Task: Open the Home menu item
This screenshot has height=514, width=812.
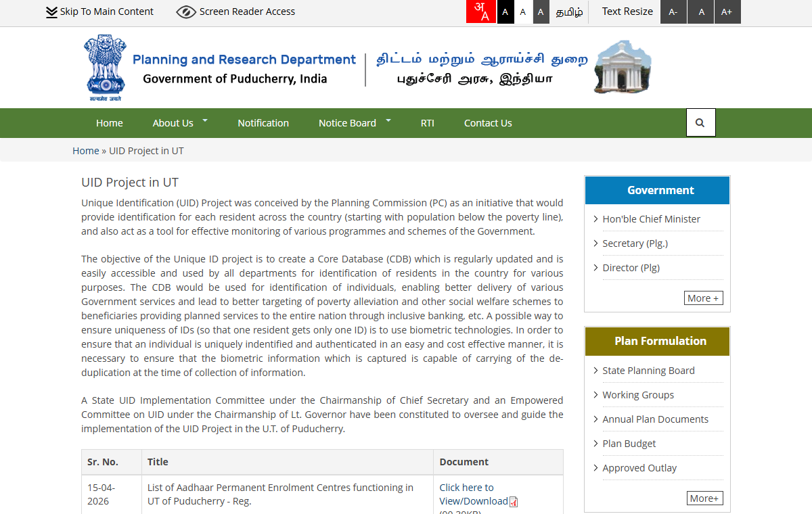Action: [110, 123]
